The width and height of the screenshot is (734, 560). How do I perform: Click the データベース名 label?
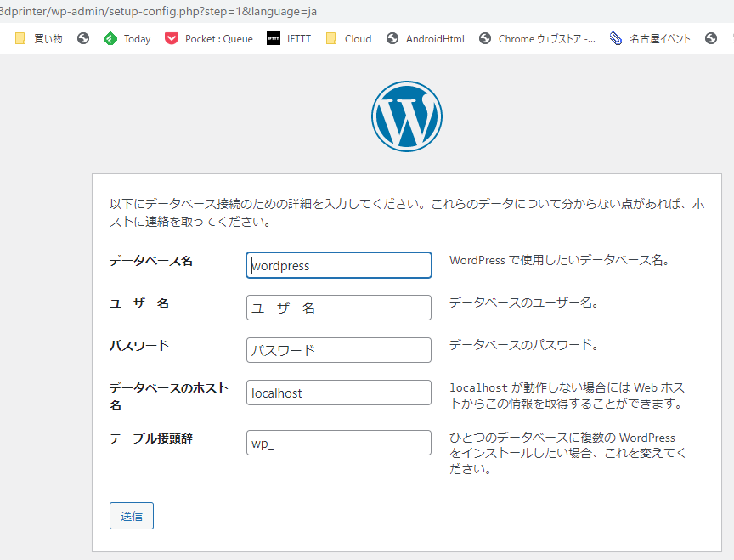(150, 261)
